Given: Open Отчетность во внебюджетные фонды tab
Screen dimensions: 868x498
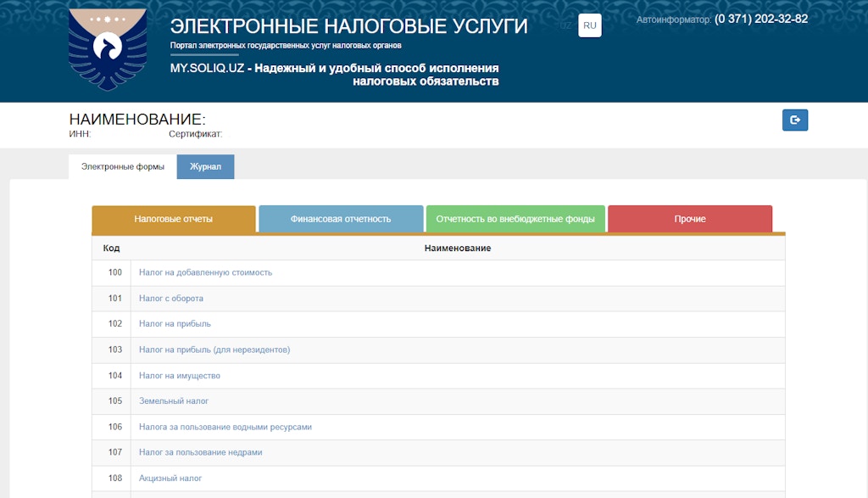Looking at the screenshot, I should click(515, 219).
